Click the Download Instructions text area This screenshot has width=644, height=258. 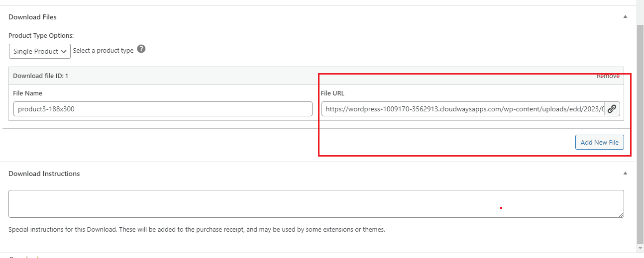pyautogui.click(x=316, y=203)
